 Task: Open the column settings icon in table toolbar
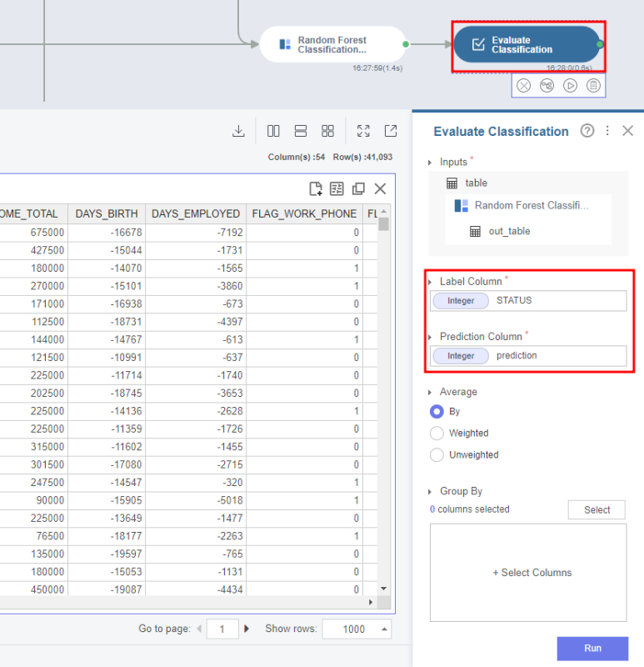pyautogui.click(x=337, y=188)
